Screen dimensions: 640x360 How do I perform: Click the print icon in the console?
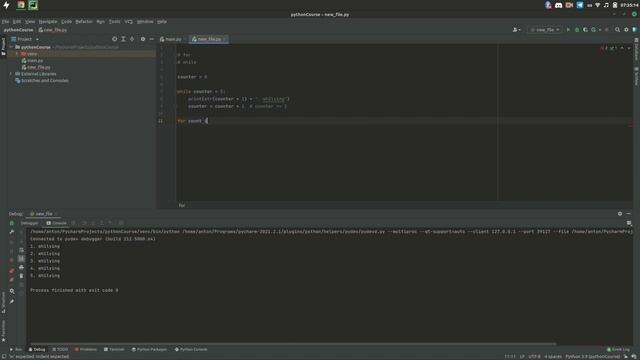[x=21, y=267]
